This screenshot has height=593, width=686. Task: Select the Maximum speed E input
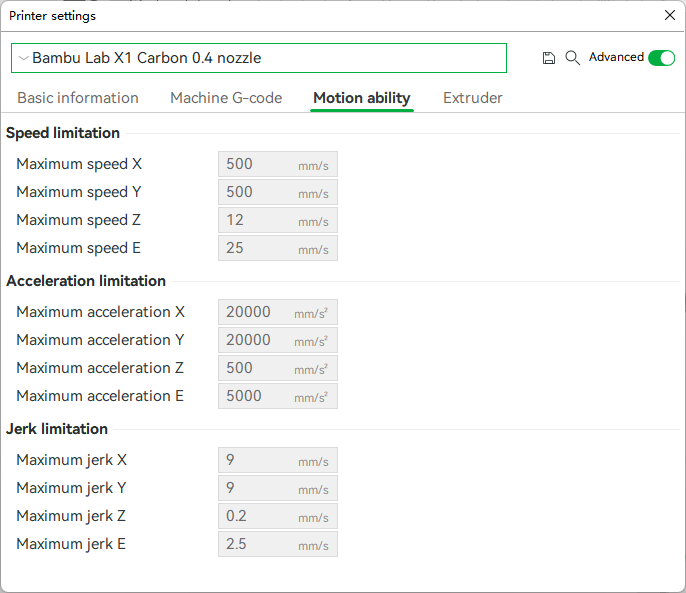[x=278, y=248]
